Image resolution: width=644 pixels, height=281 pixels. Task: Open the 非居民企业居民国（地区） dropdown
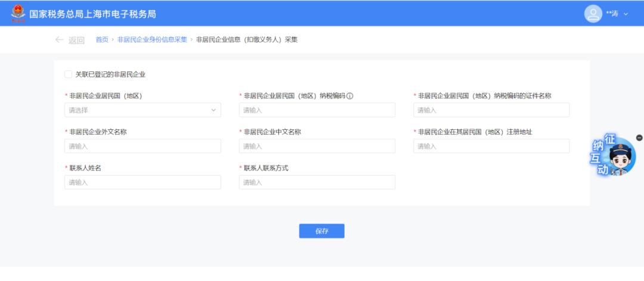137,110
